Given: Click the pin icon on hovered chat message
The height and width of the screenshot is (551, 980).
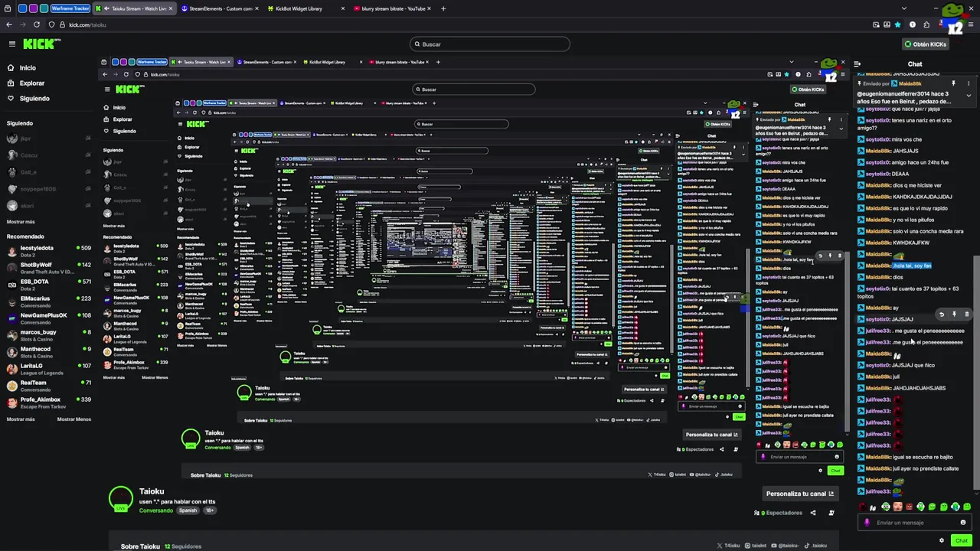Looking at the screenshot, I should point(954,315).
